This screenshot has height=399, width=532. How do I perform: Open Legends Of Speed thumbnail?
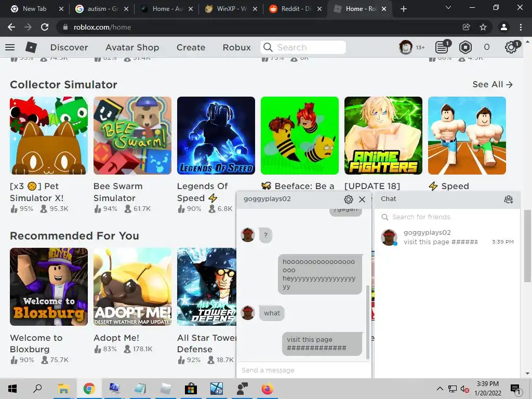coord(216,136)
